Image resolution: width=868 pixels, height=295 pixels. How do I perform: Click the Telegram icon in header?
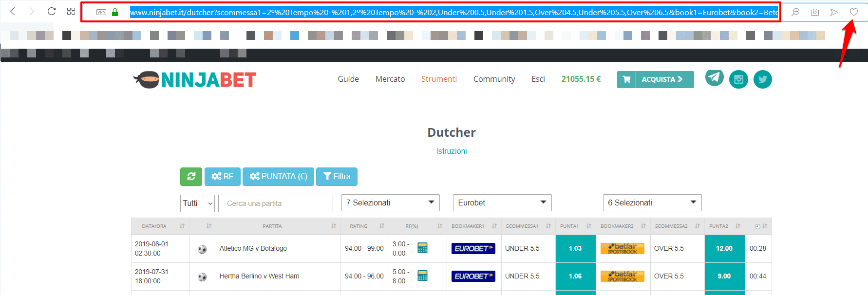click(714, 77)
